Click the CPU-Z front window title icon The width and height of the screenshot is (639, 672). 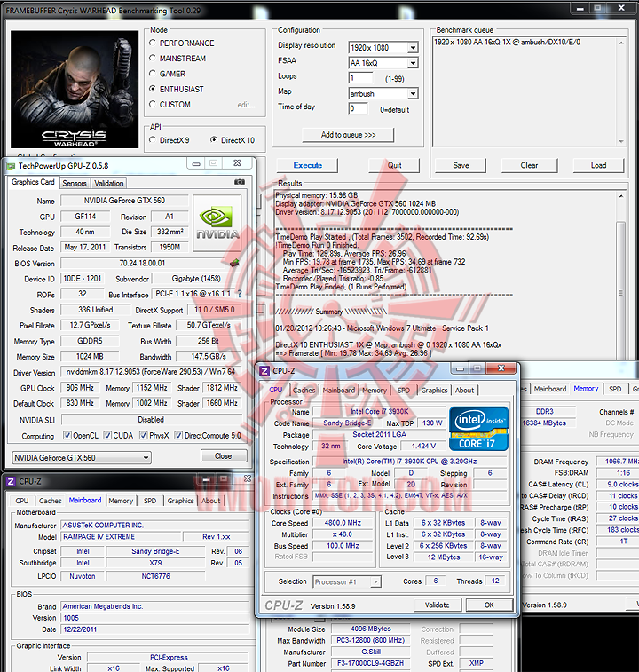[x=264, y=371]
